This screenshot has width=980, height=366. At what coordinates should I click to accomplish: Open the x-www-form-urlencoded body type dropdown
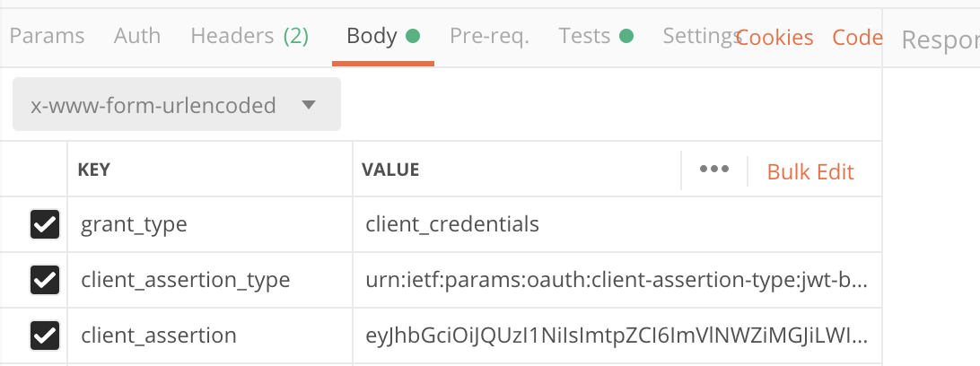(x=176, y=105)
